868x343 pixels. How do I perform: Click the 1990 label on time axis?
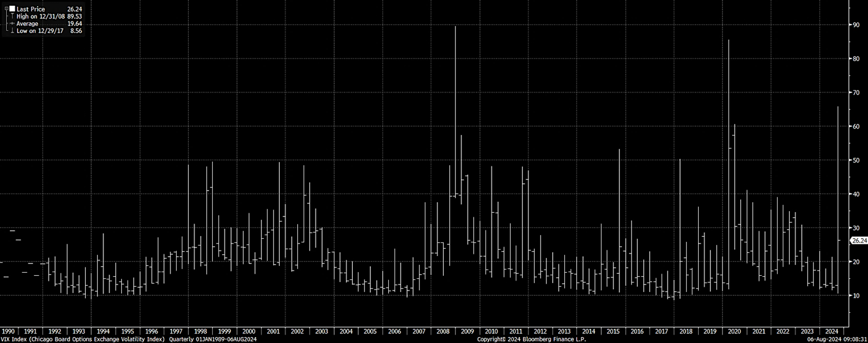click(8, 331)
